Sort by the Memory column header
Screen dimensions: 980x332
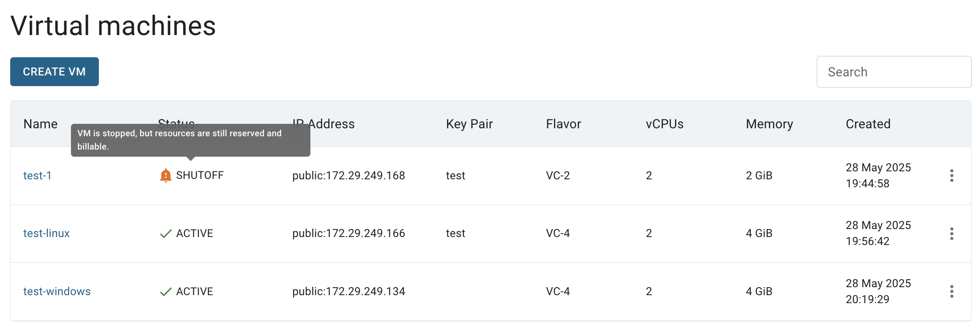pyautogui.click(x=769, y=124)
